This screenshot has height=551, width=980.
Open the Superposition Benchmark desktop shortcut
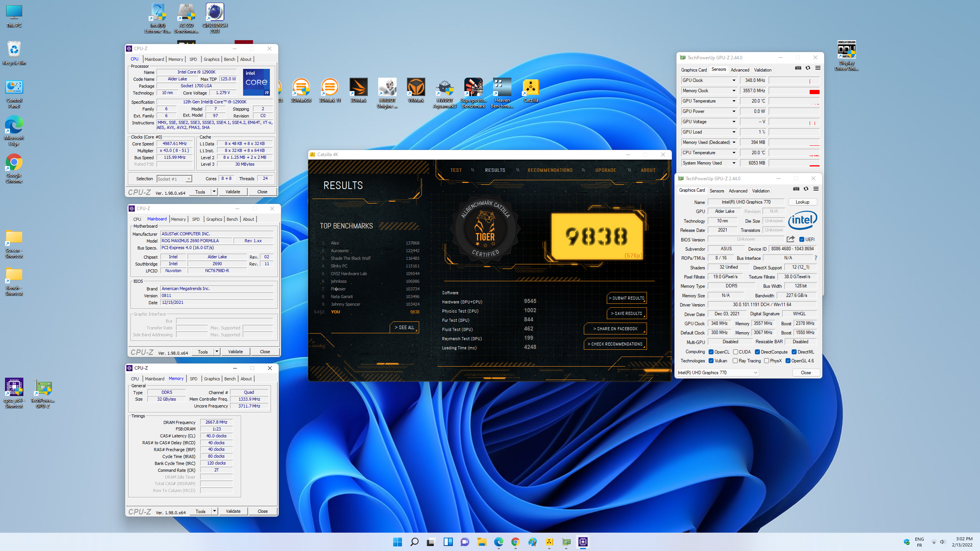tap(473, 93)
